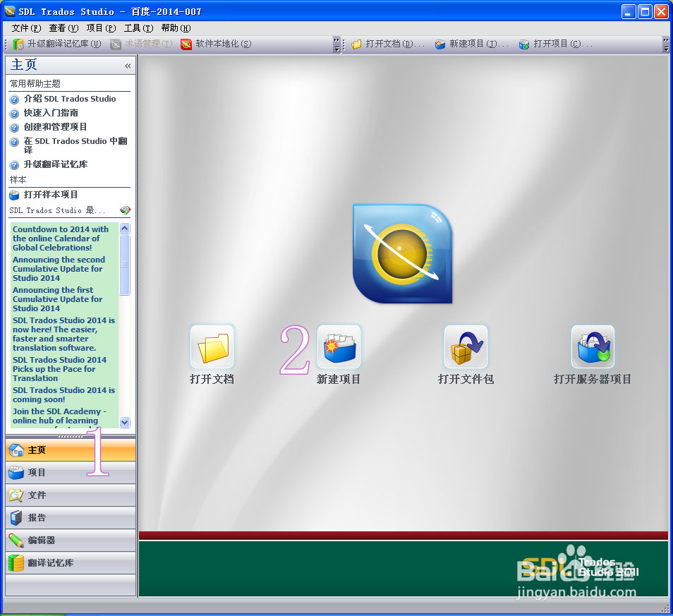Screen dimensions: 673x616
Task: Click the 打开文档 folder icon in toolbar
Action: click(x=356, y=44)
